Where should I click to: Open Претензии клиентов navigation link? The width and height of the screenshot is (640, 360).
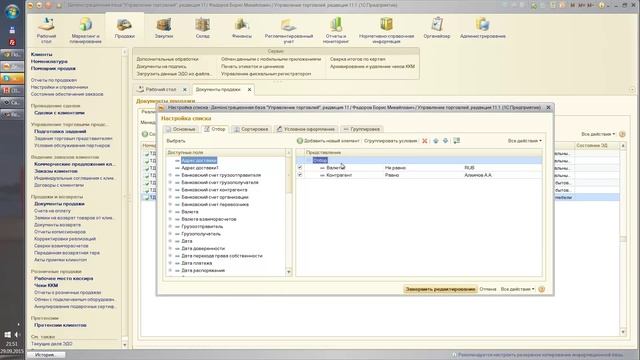(x=60, y=325)
